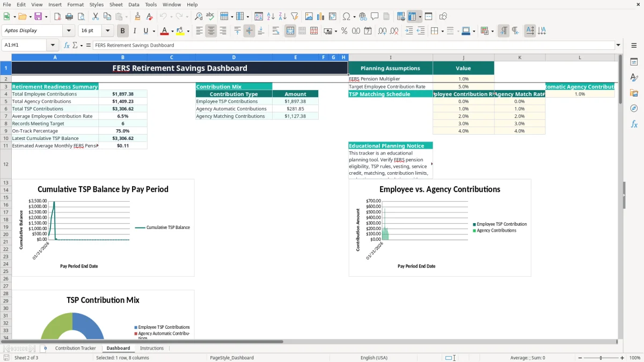Screen dimensions: 644x362
Task: Expand the Name Box dropdown
Action: pyautogui.click(x=53, y=46)
